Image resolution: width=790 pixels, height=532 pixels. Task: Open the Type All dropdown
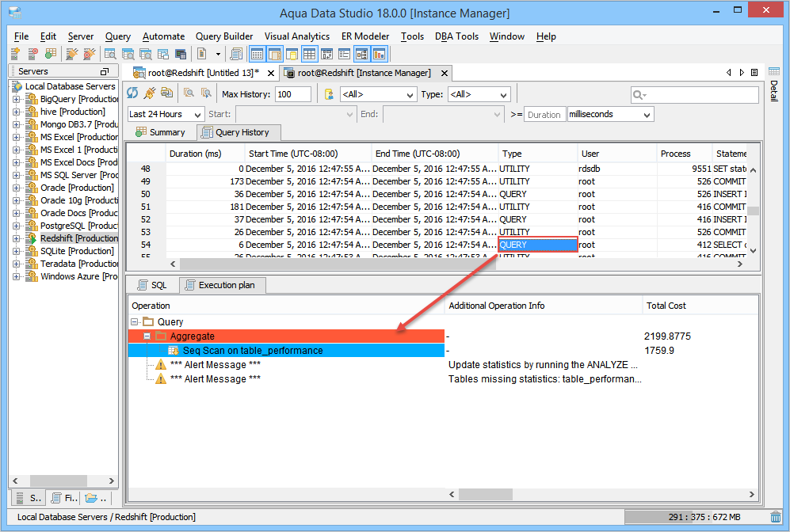(479, 94)
